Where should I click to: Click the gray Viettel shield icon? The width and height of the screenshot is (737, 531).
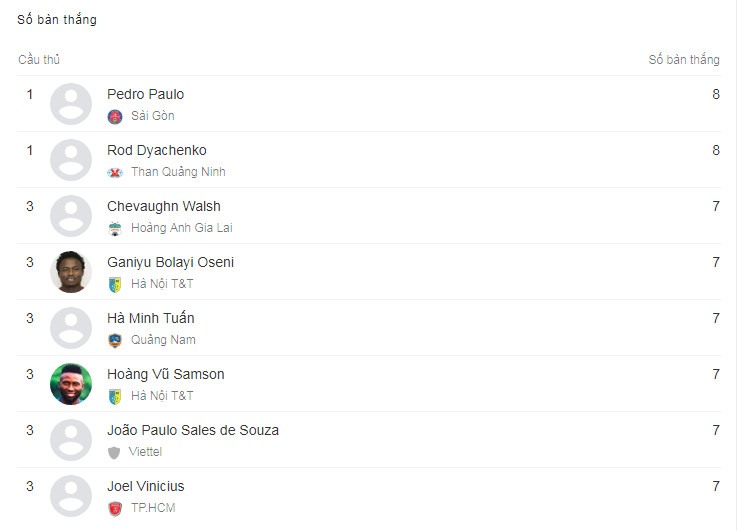click(114, 453)
